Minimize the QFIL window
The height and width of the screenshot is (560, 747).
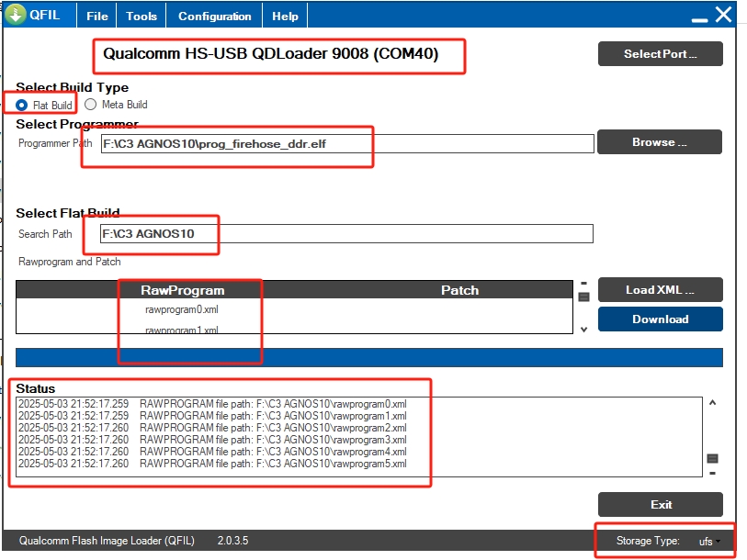(x=699, y=19)
